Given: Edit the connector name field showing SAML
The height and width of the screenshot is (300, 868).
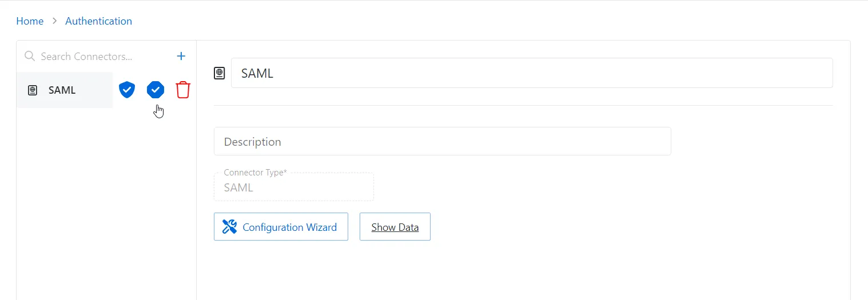Looking at the screenshot, I should pos(532,73).
